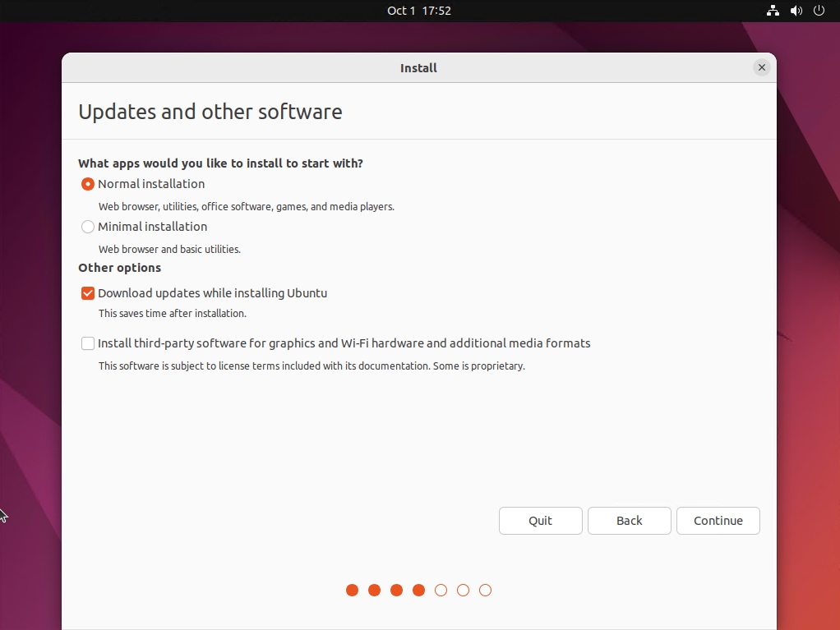Go to previous step with Back button
Viewport: 840px width, 630px height.
click(x=630, y=521)
